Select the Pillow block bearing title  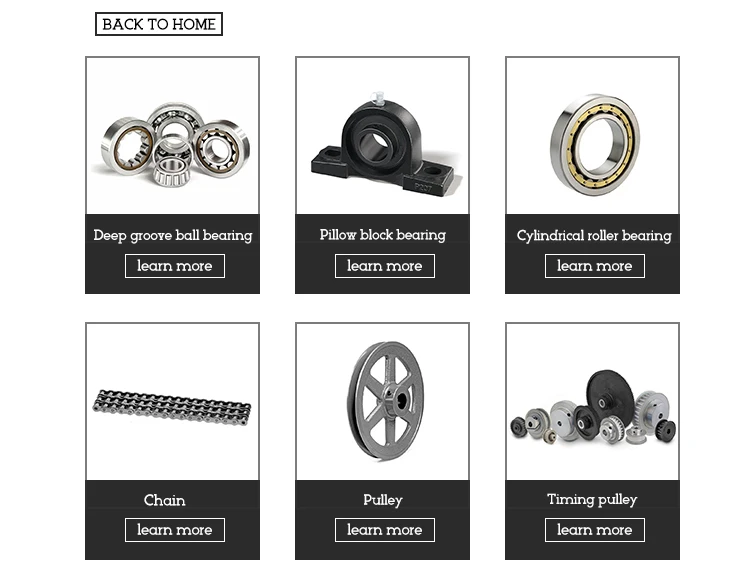[383, 235]
